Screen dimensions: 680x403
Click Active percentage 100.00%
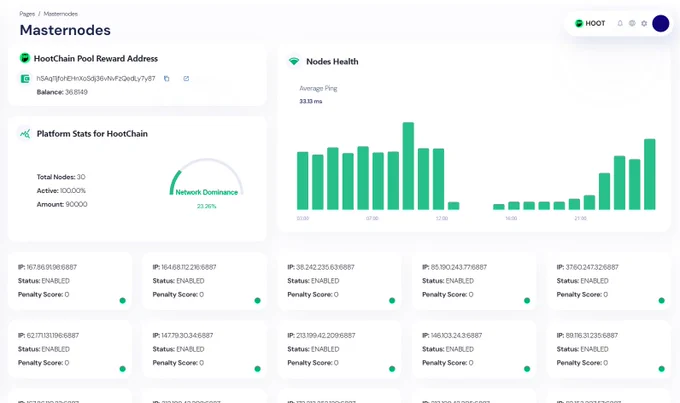coord(73,190)
